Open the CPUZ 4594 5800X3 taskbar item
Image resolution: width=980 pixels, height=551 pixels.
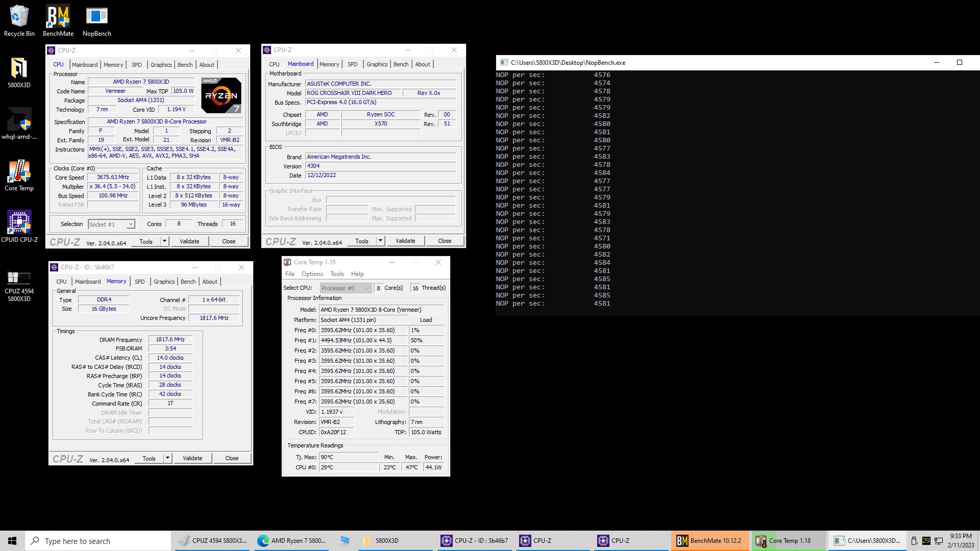[x=212, y=541]
